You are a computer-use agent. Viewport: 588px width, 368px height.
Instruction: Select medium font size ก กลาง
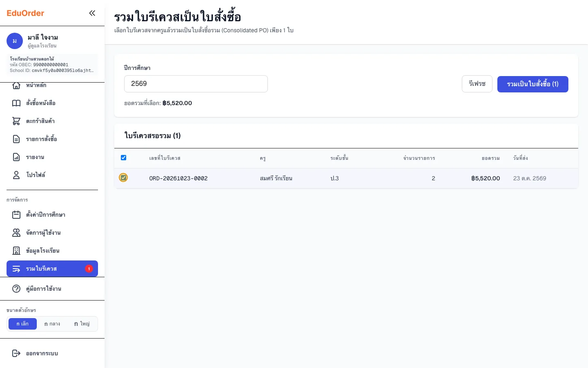[x=52, y=324]
